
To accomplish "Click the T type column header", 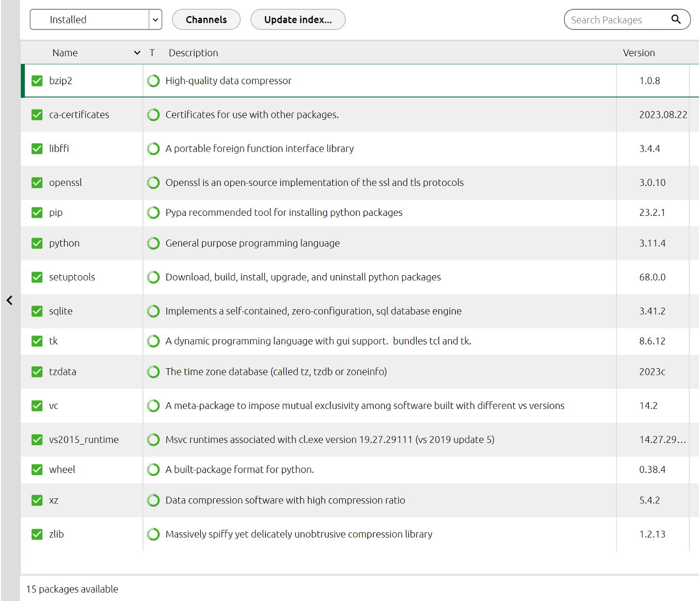I will pyautogui.click(x=152, y=53).
